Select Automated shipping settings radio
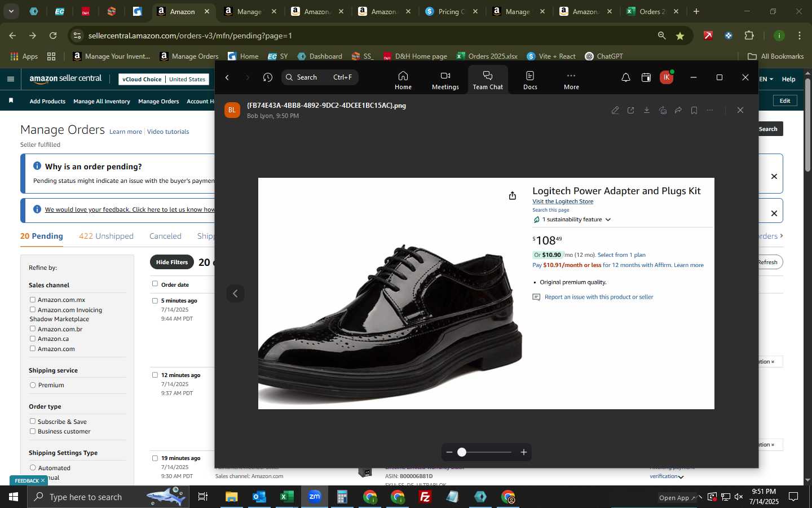This screenshot has height=508, width=812. (33, 467)
